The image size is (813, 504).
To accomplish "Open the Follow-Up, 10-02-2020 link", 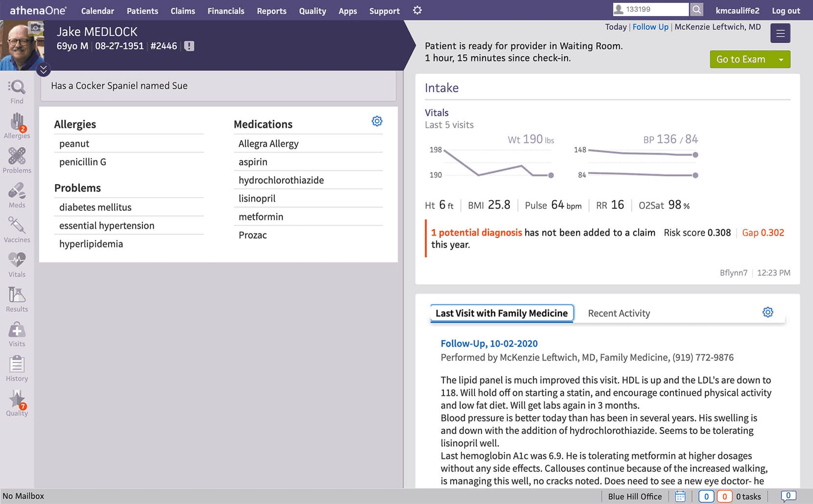I will coord(489,344).
